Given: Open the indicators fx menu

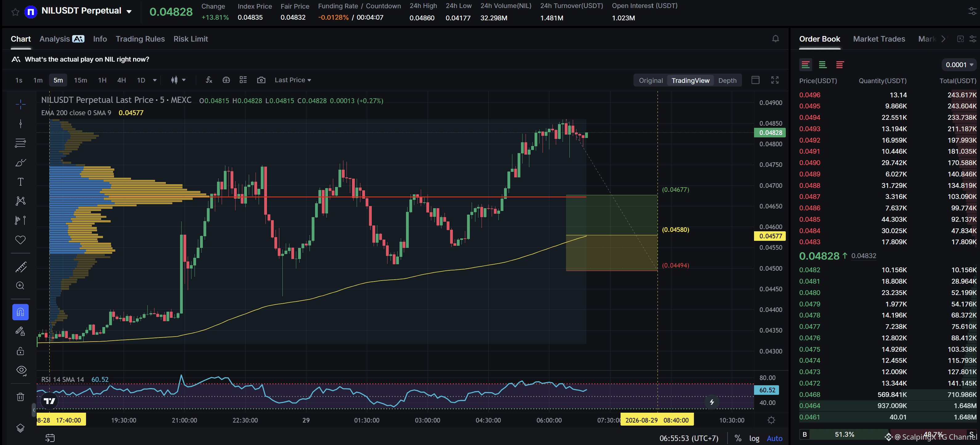Looking at the screenshot, I should click(209, 80).
